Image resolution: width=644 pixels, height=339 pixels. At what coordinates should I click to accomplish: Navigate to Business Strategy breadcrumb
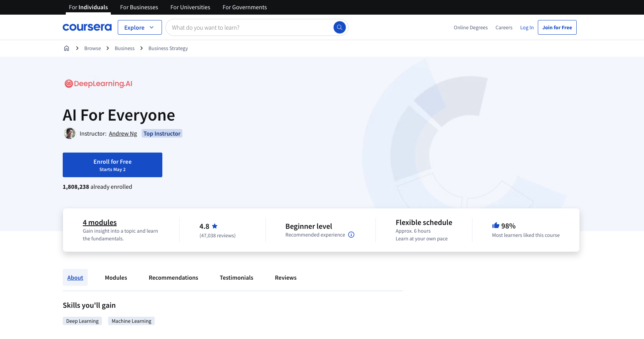pyautogui.click(x=168, y=48)
